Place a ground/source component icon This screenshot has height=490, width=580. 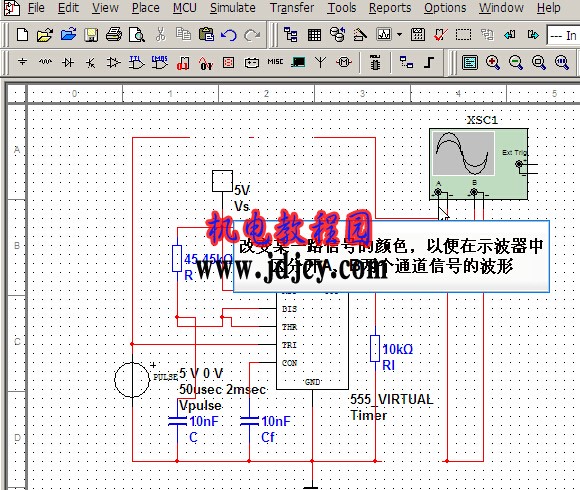23,62
